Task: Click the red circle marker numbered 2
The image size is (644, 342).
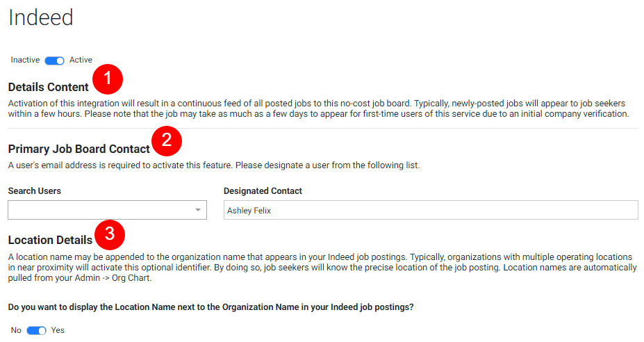Action: coord(167,140)
